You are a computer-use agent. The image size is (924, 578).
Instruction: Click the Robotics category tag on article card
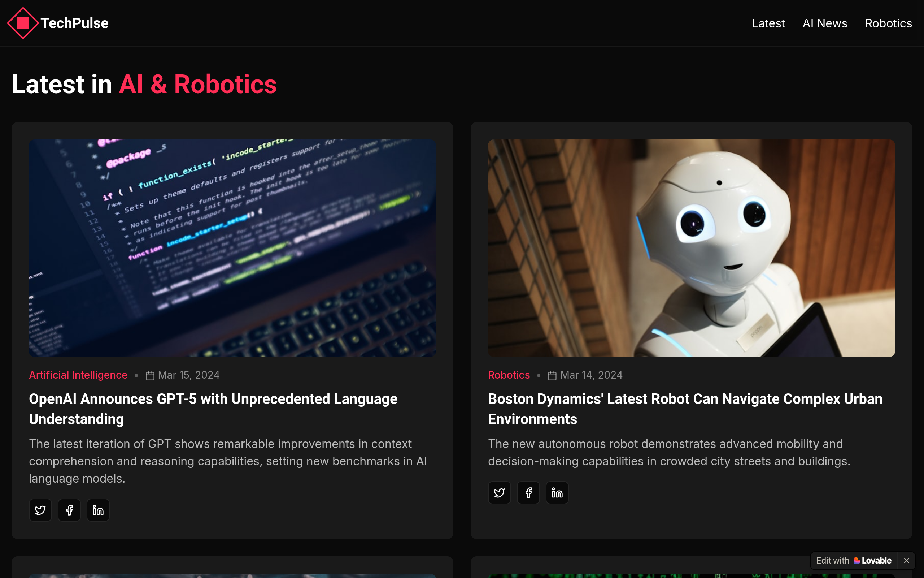[x=509, y=375]
